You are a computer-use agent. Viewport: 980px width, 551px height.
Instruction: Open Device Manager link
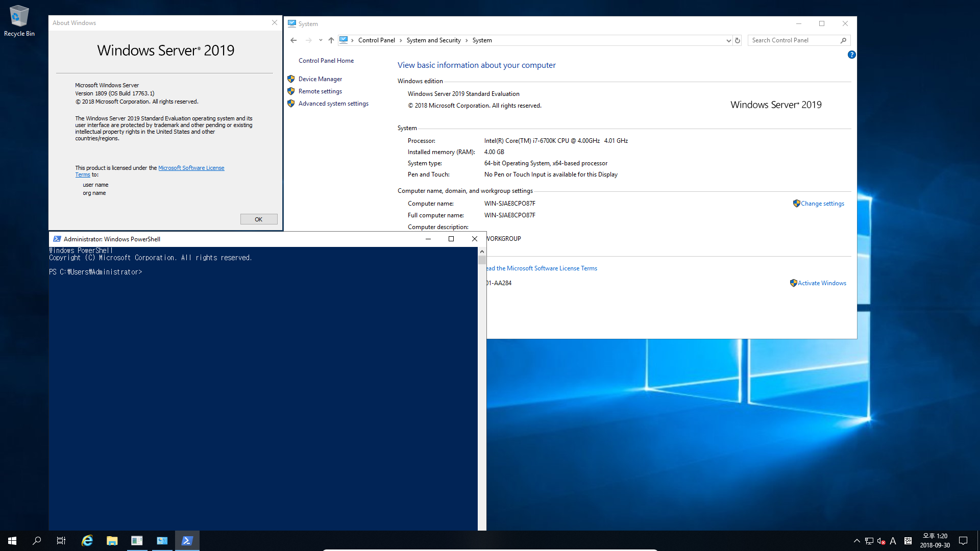tap(320, 79)
